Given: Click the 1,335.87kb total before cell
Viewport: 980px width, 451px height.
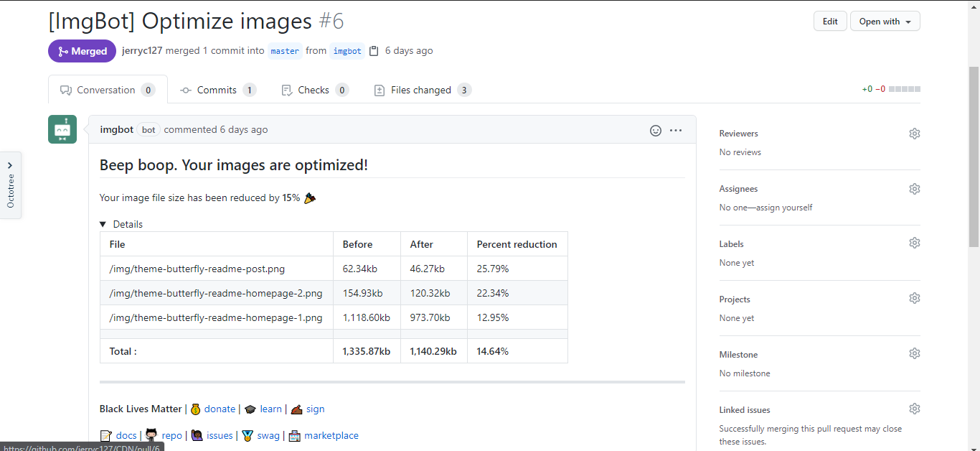Looking at the screenshot, I should 367,351.
